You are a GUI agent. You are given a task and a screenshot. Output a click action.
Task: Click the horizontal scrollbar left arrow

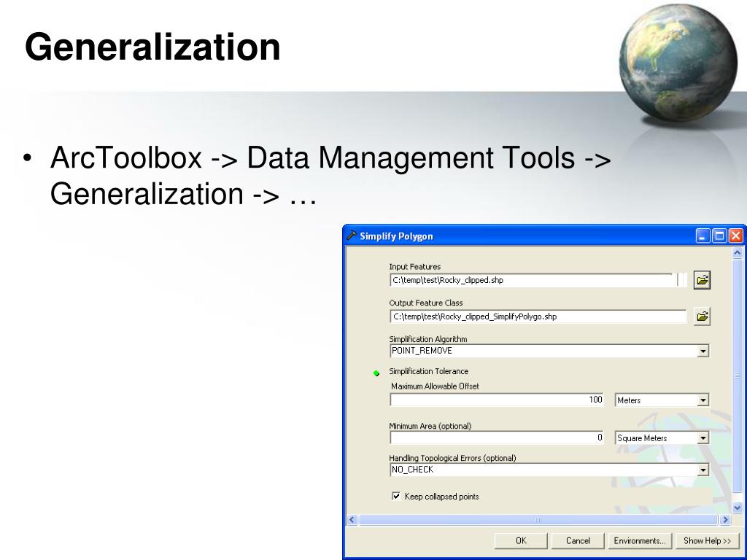(352, 519)
